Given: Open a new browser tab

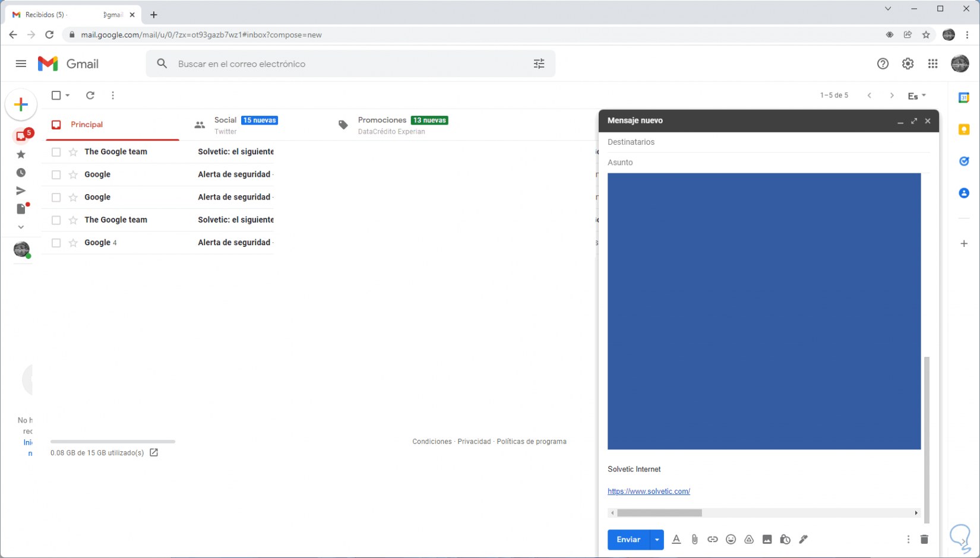Looking at the screenshot, I should click(154, 14).
